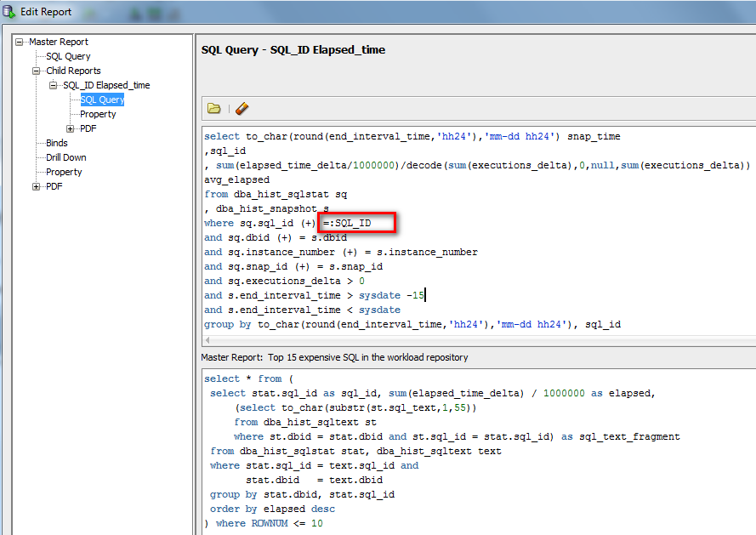This screenshot has height=535, width=756.
Task: Select SQL Query directly under Master Report
Action: (67, 55)
